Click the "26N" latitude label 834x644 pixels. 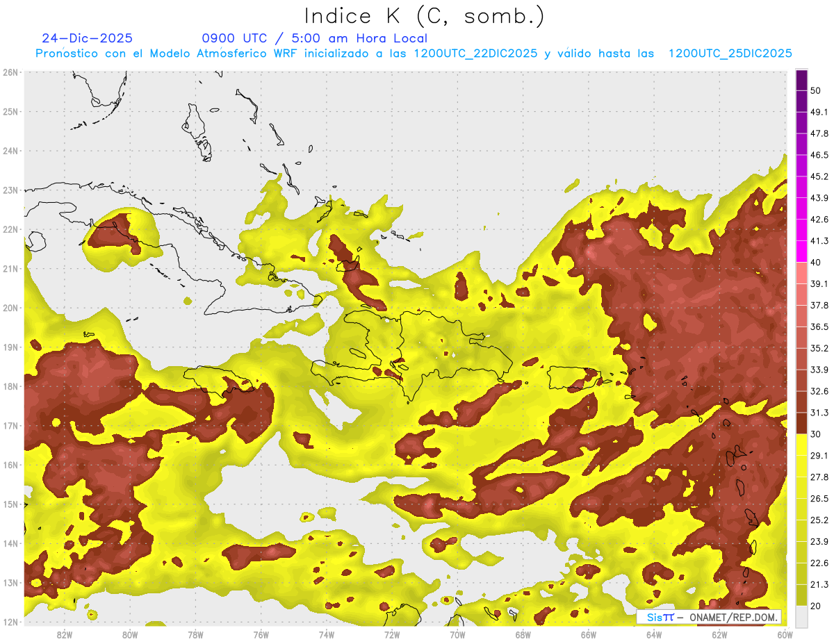(x=10, y=72)
